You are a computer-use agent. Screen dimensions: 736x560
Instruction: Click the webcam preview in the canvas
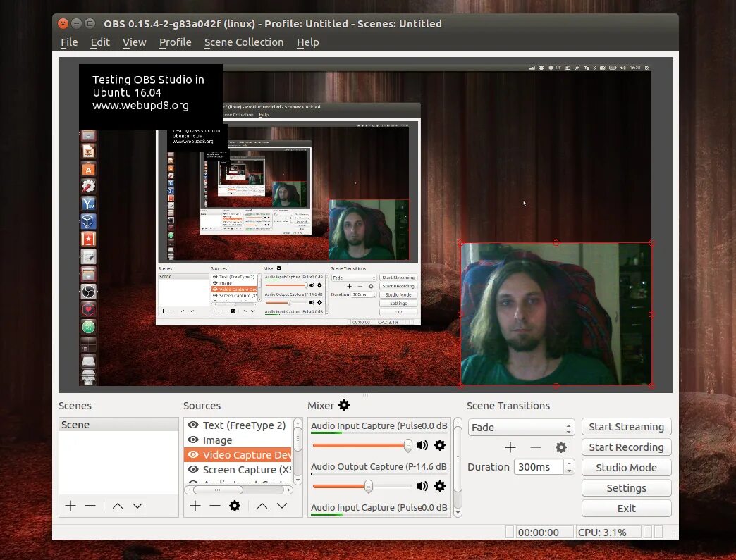click(556, 314)
